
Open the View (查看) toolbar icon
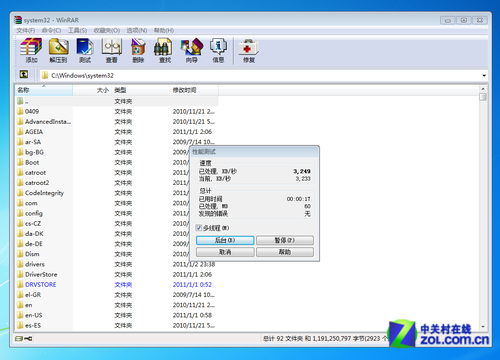pyautogui.click(x=112, y=50)
